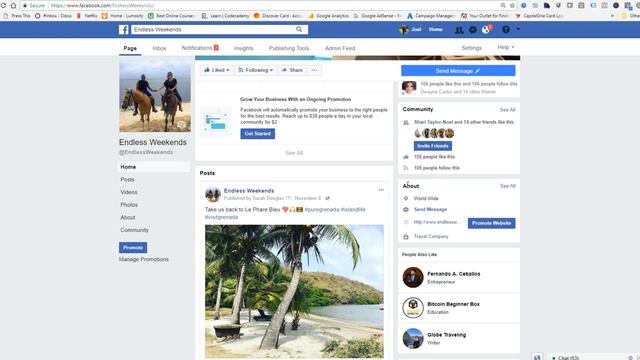Click the Invite Friends button
Viewport: 640px width, 360px height.
[x=433, y=146]
